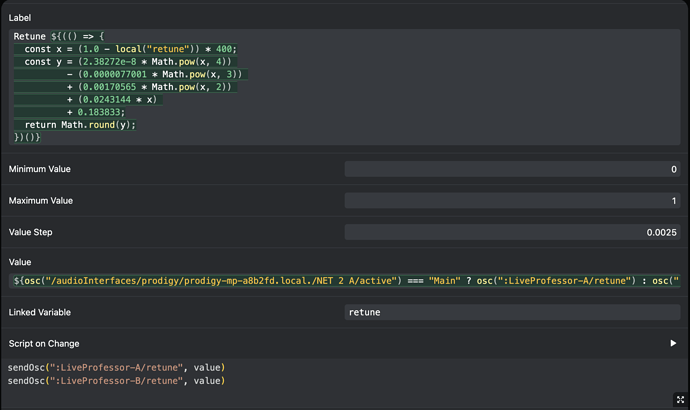Viewport: 690px width, 410px height.
Task: Click the Label code editor's first line
Action: pyautogui.click(x=60, y=36)
